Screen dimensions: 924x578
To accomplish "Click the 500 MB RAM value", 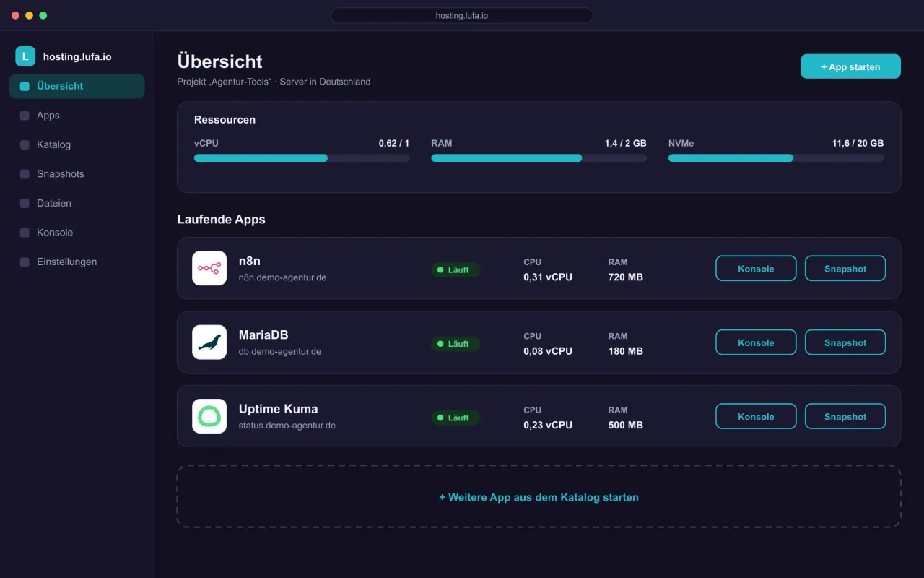I will (626, 426).
